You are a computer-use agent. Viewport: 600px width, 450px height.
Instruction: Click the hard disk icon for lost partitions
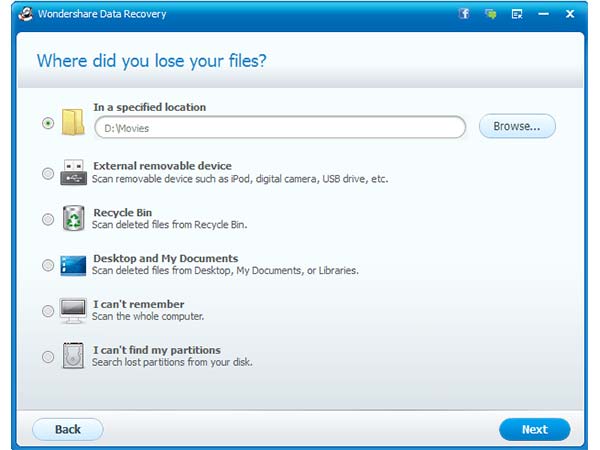[73, 356]
